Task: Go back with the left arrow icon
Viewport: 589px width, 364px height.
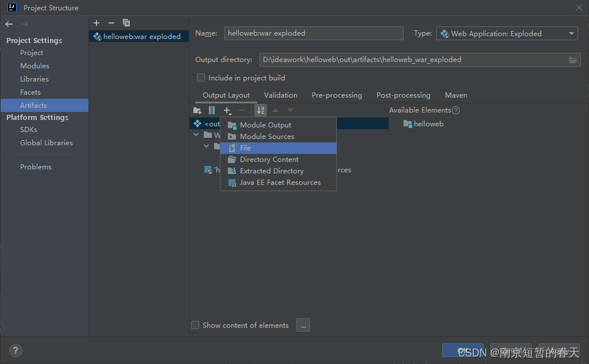Action: (x=9, y=24)
